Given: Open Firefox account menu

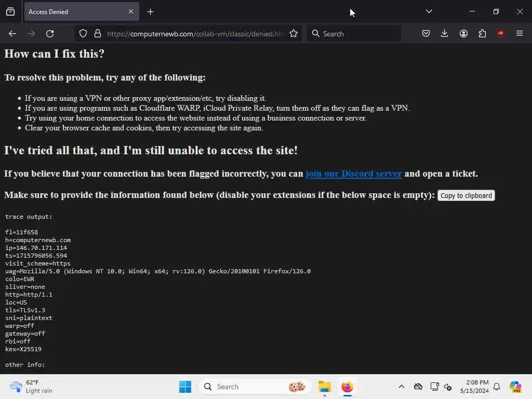Looking at the screenshot, I should tap(463, 34).
